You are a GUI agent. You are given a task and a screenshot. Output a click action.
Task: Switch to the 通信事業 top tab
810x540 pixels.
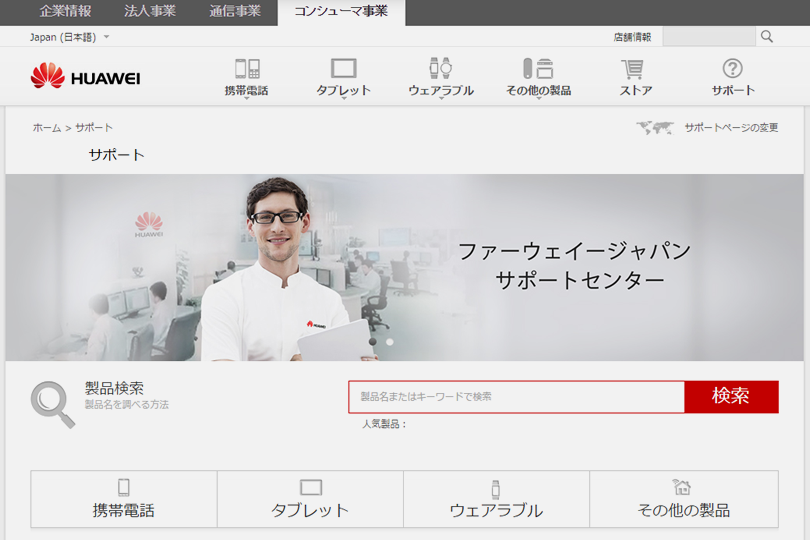pyautogui.click(x=235, y=11)
